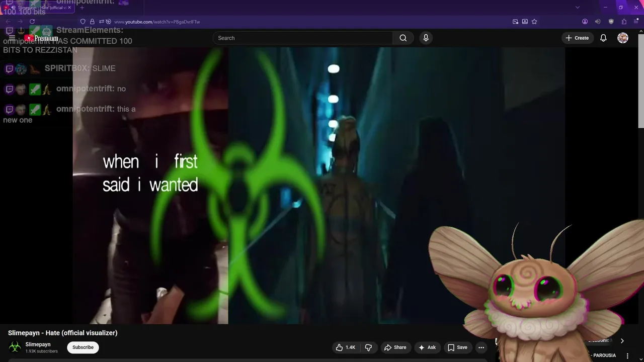Go to YouTube Premium home logo
The width and height of the screenshot is (644, 362).
tap(41, 38)
